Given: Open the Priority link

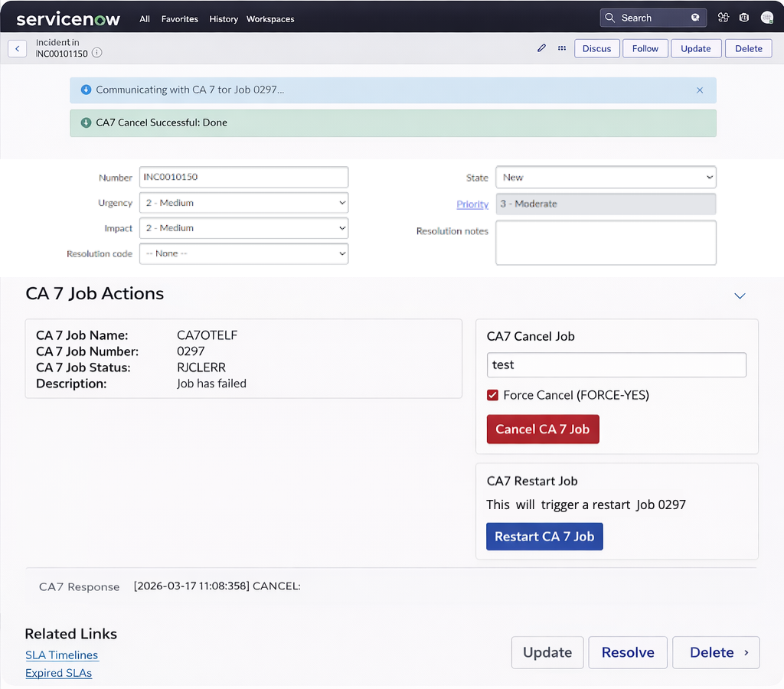Looking at the screenshot, I should pyautogui.click(x=472, y=204).
